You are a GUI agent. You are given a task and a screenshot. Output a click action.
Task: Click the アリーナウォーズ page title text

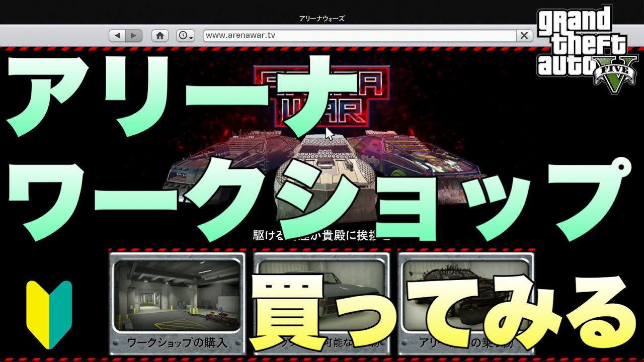321,19
